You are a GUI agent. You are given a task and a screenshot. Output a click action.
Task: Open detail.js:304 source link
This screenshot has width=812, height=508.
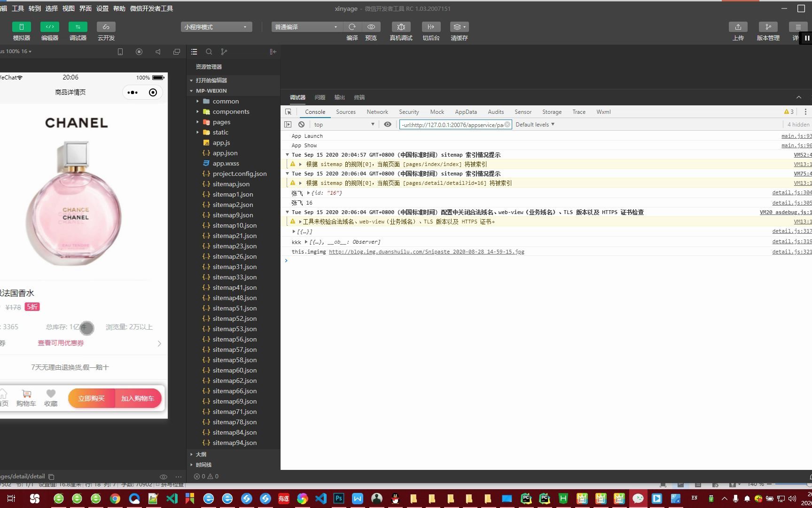[792, 192]
